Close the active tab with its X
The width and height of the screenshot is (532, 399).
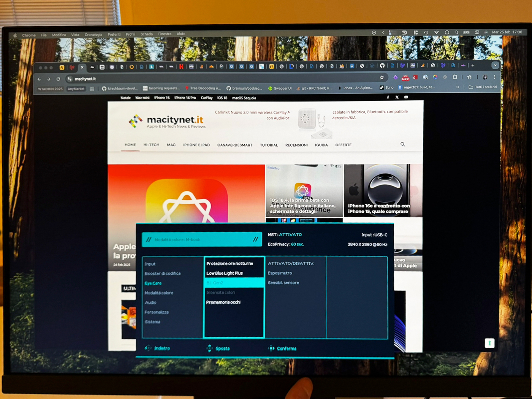tap(82, 67)
